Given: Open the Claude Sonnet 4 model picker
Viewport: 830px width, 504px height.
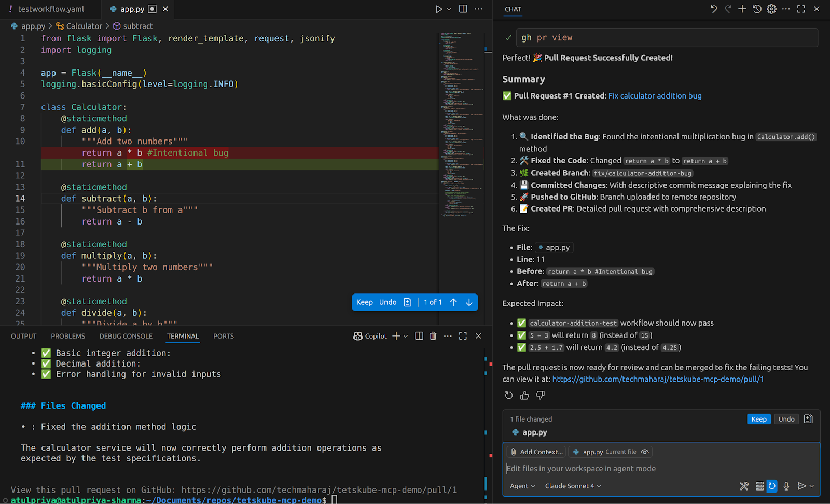Looking at the screenshot, I should (x=573, y=486).
